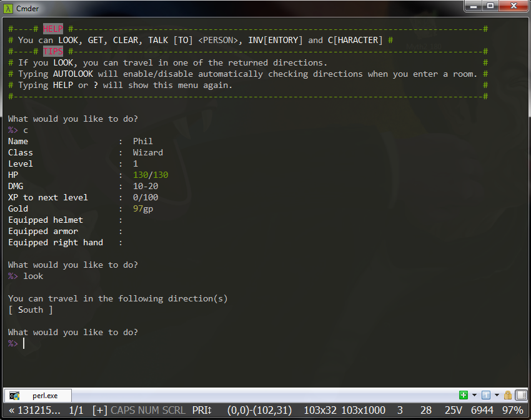Click the red TIPS heading text
531x420 pixels.
[x=53, y=51]
